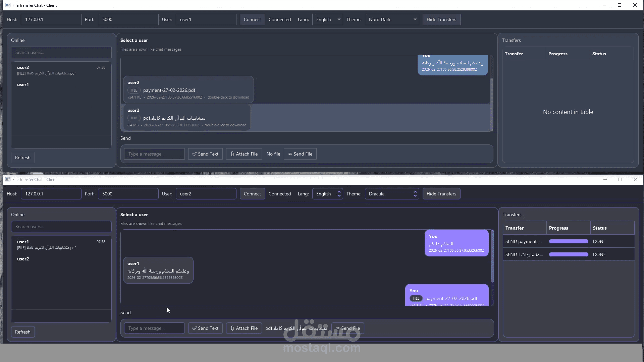This screenshot has width=644, height=362.
Task: Click Refresh in the bottom window's Online panel
Action: coord(22,332)
